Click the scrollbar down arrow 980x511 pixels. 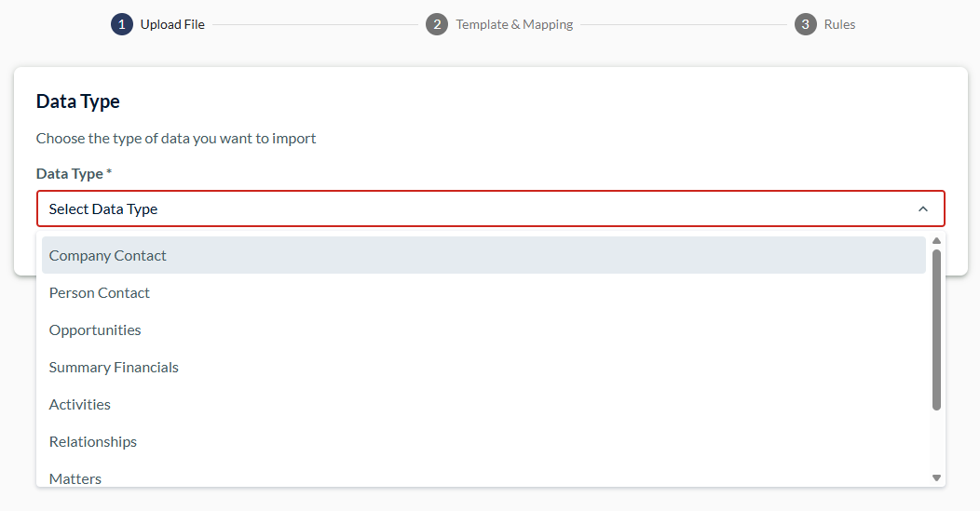936,477
